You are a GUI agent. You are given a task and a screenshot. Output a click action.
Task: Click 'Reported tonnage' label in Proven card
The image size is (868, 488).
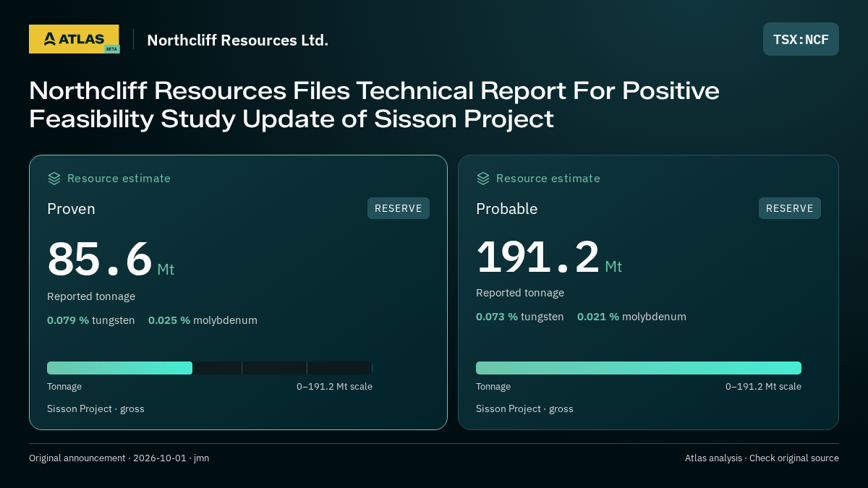(x=91, y=296)
